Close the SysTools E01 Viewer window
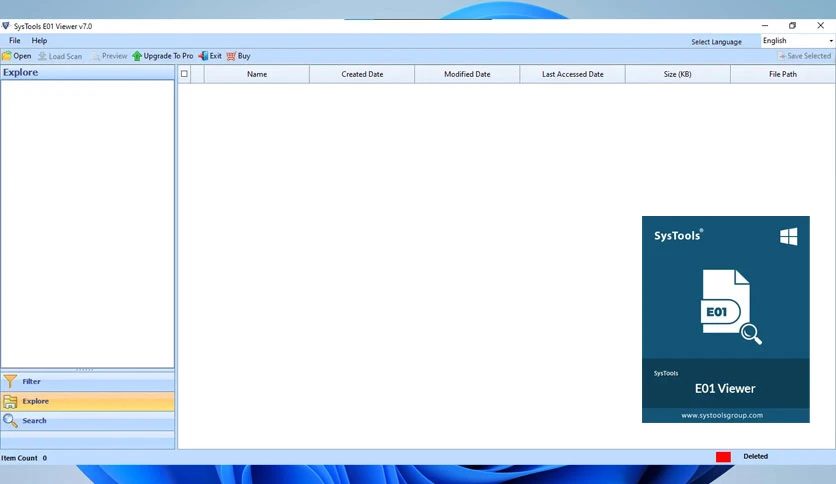Screen dimensions: 836x484 pos(821,26)
